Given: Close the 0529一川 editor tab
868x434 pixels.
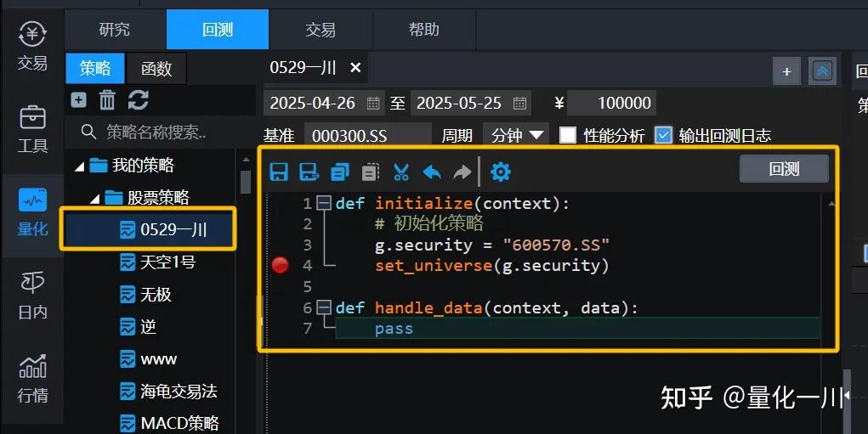Looking at the screenshot, I should pyautogui.click(x=355, y=68).
